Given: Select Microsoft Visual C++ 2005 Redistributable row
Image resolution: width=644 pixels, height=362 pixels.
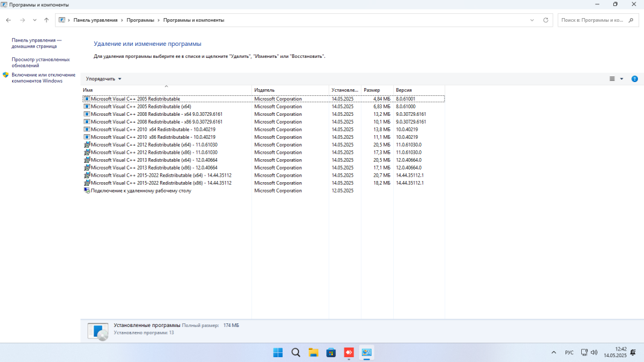Looking at the screenshot, I should pos(263,99).
